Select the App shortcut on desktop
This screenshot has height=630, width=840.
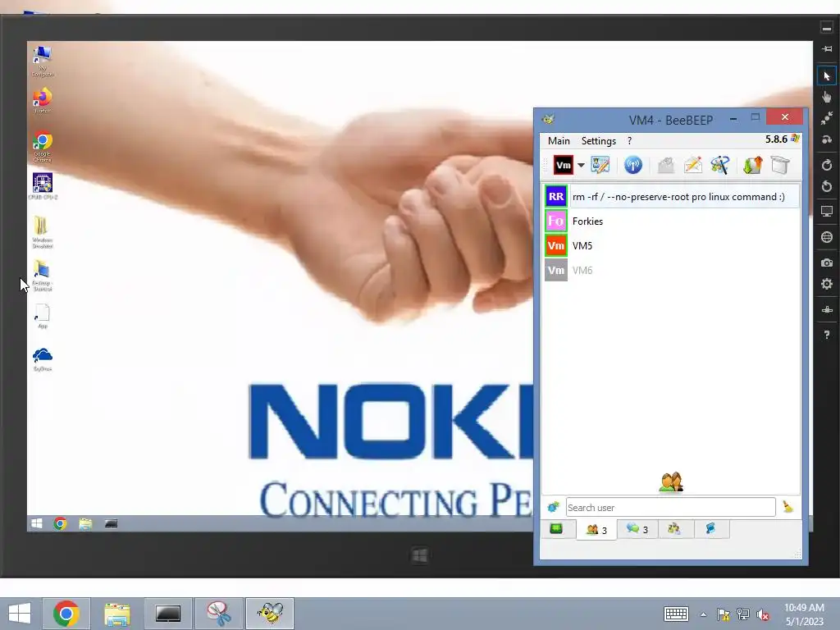coord(43,316)
